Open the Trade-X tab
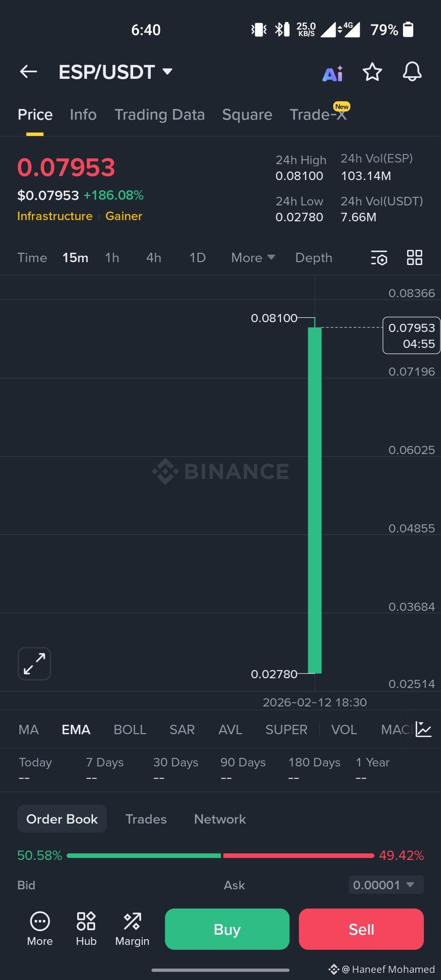The height and width of the screenshot is (980, 441). pos(318,115)
